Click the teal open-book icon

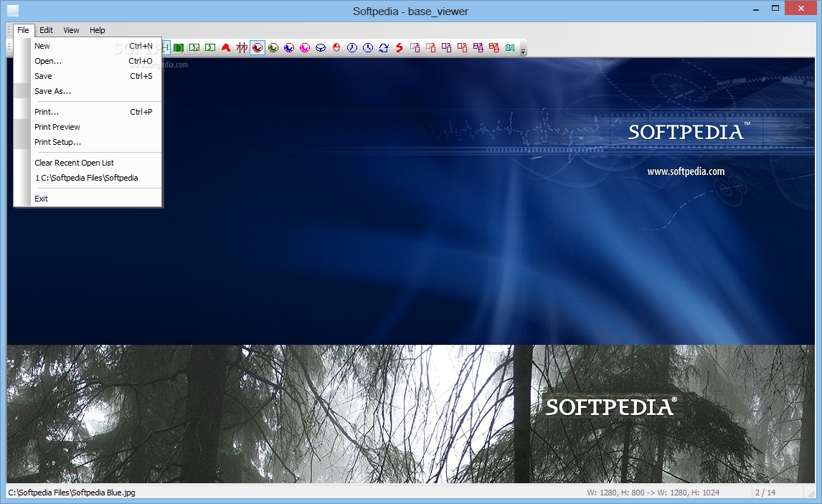click(x=509, y=47)
